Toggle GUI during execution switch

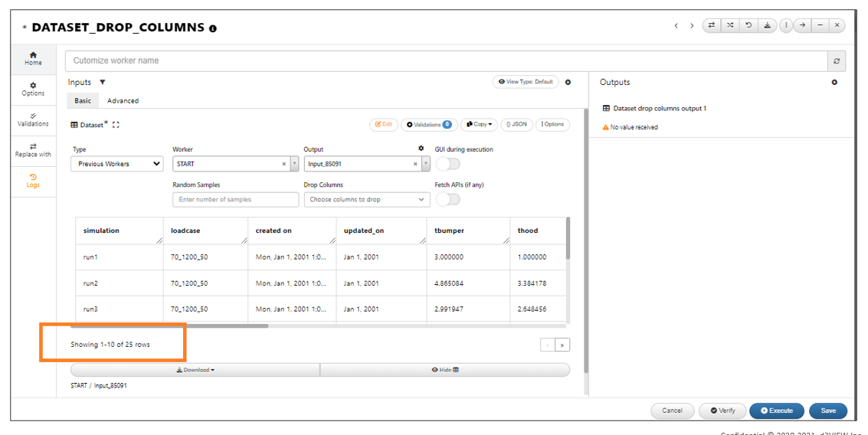click(x=448, y=164)
